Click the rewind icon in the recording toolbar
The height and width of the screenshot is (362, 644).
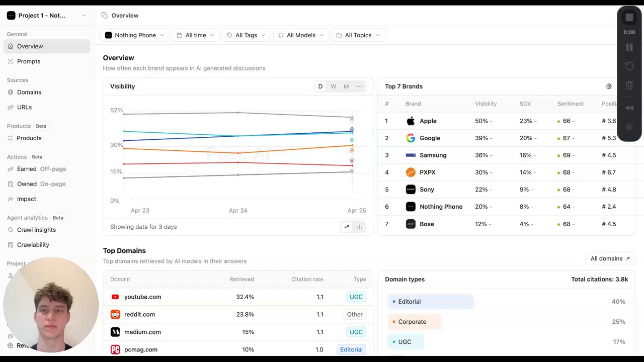click(629, 108)
